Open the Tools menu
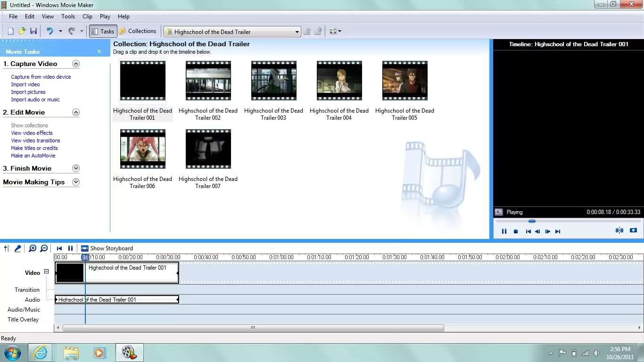 click(68, 16)
